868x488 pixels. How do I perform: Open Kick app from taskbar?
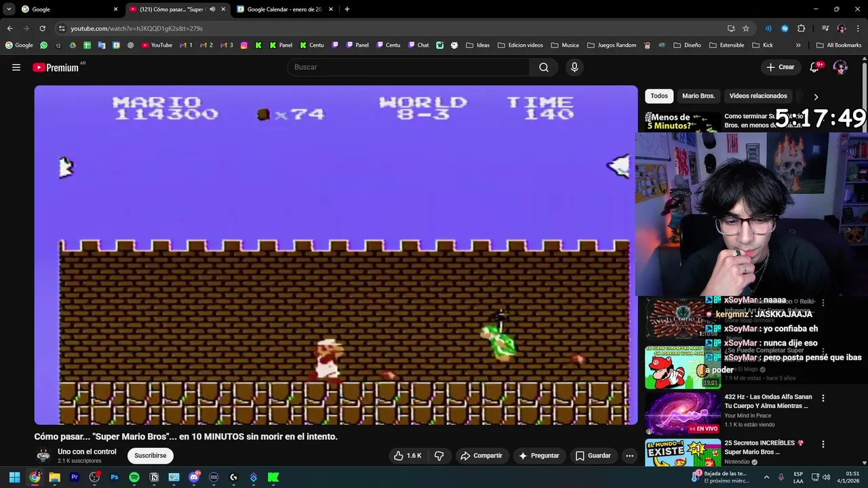pos(273,477)
